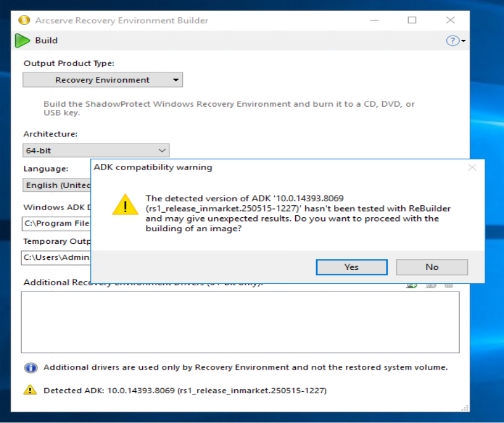Expand the Help menu dropdown arrow
Image resolution: width=504 pixels, height=423 pixels.
click(463, 41)
